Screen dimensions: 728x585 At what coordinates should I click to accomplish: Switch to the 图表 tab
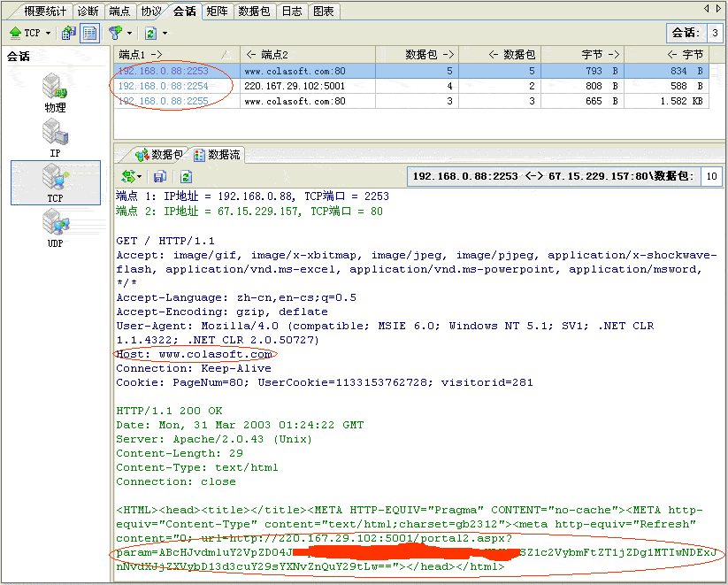pyautogui.click(x=324, y=12)
